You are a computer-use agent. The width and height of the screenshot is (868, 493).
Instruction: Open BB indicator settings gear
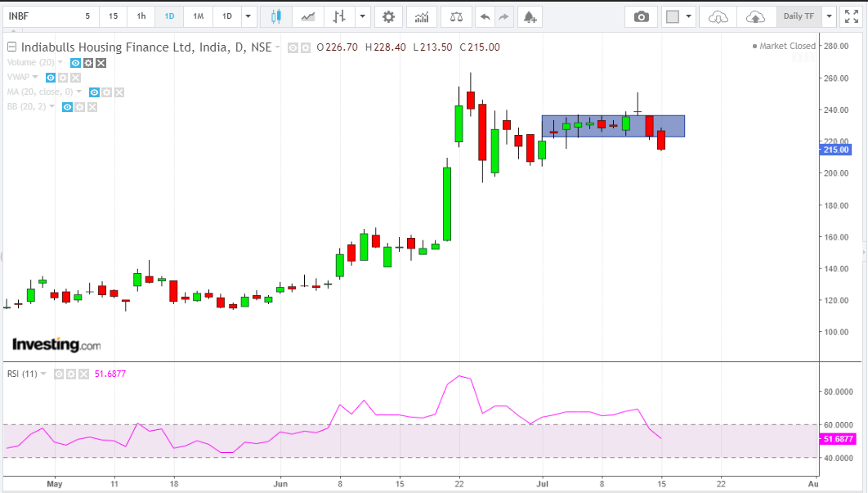[80, 107]
